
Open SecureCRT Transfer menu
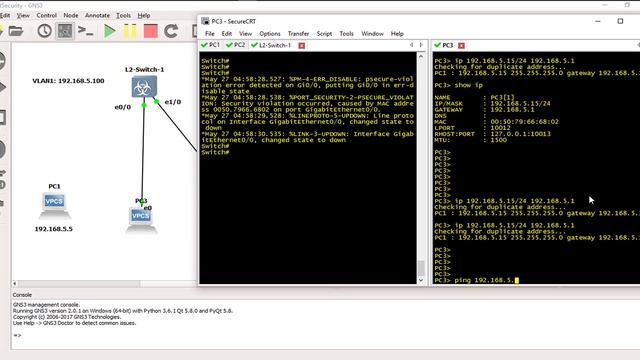pyautogui.click(x=298, y=33)
